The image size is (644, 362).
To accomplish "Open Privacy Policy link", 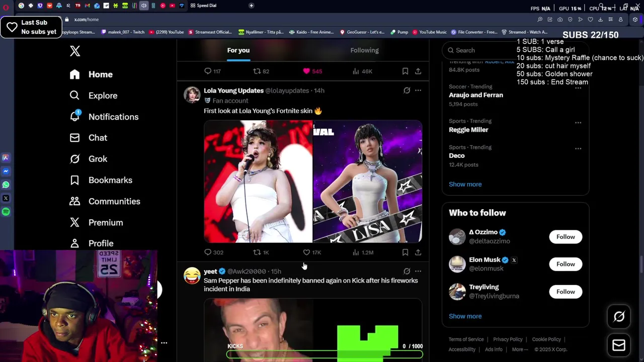I will click(508, 339).
